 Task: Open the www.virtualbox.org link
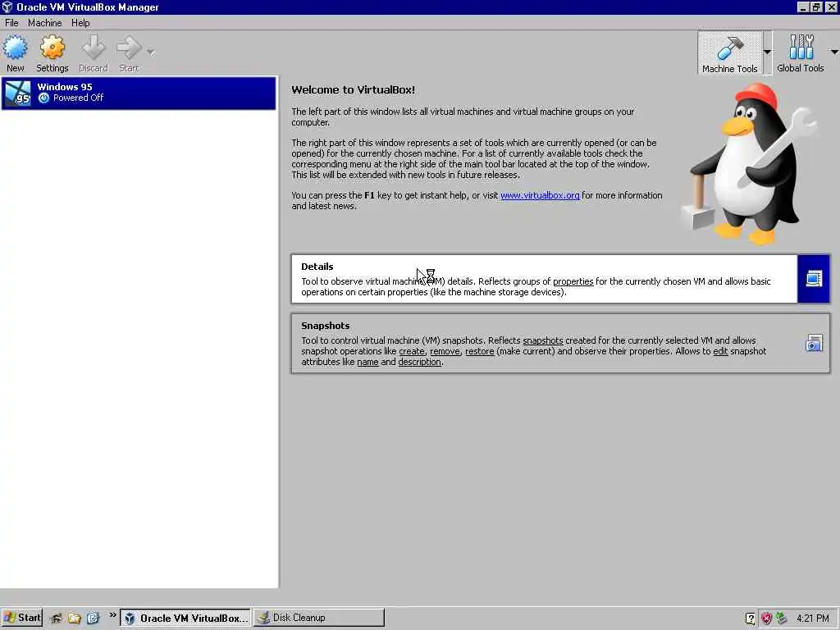540,195
